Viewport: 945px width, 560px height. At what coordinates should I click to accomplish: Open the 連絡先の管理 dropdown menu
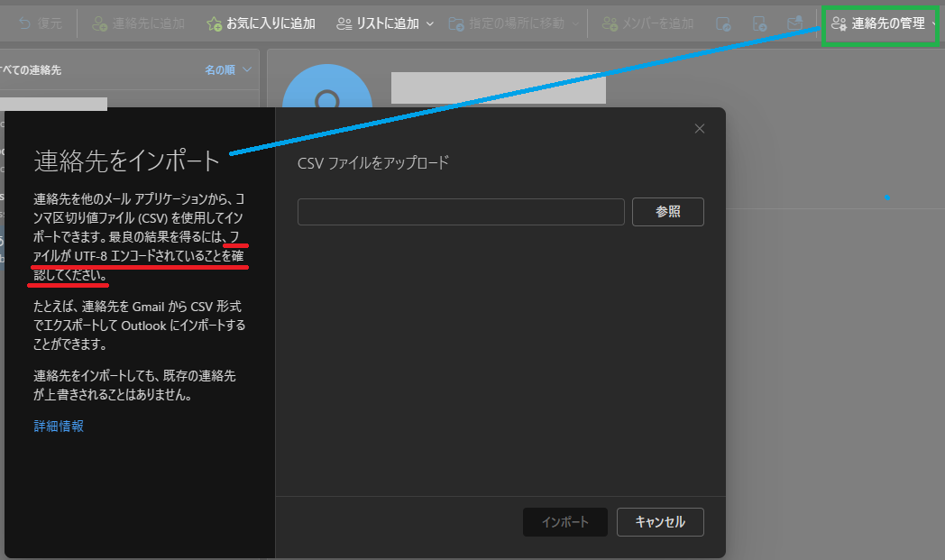coord(934,23)
